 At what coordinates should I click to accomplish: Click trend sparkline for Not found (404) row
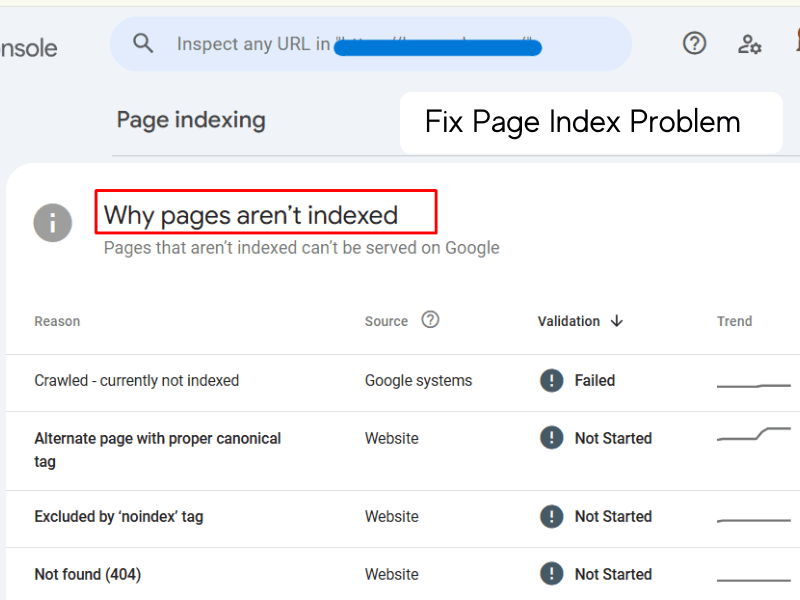click(x=754, y=580)
